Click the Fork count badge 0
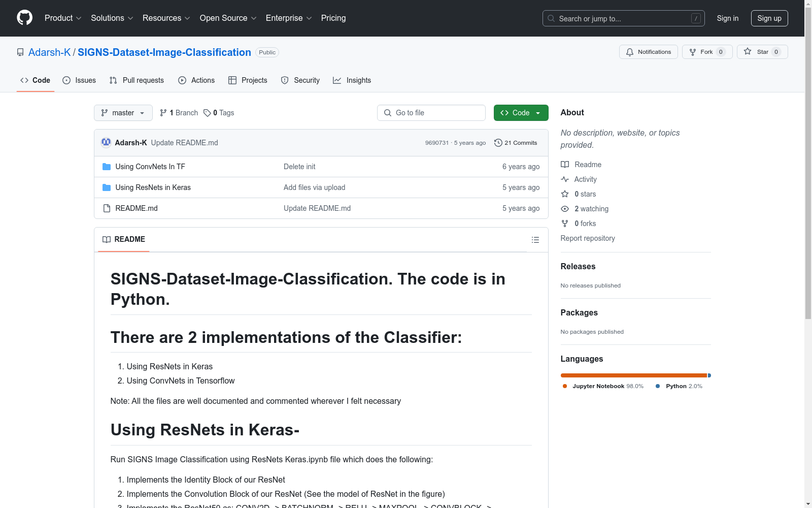Screen dimensions: 812x508 click(x=721, y=52)
